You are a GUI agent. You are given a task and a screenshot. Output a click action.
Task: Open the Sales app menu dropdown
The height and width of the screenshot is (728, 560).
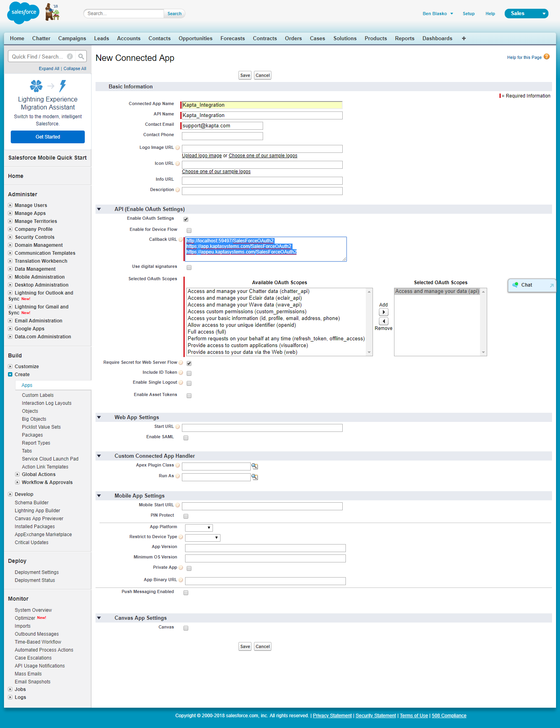tap(526, 14)
